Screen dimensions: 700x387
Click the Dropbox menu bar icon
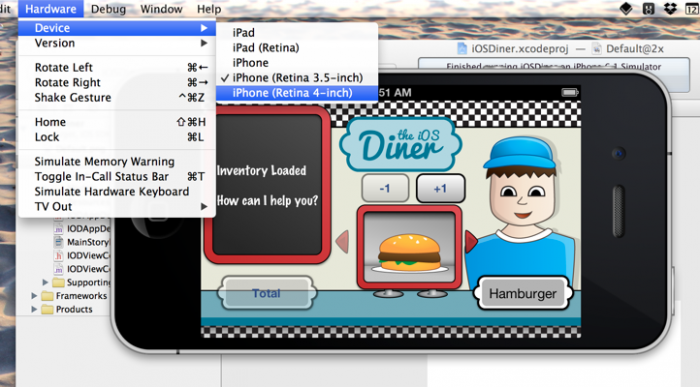pyautogui.click(x=670, y=8)
